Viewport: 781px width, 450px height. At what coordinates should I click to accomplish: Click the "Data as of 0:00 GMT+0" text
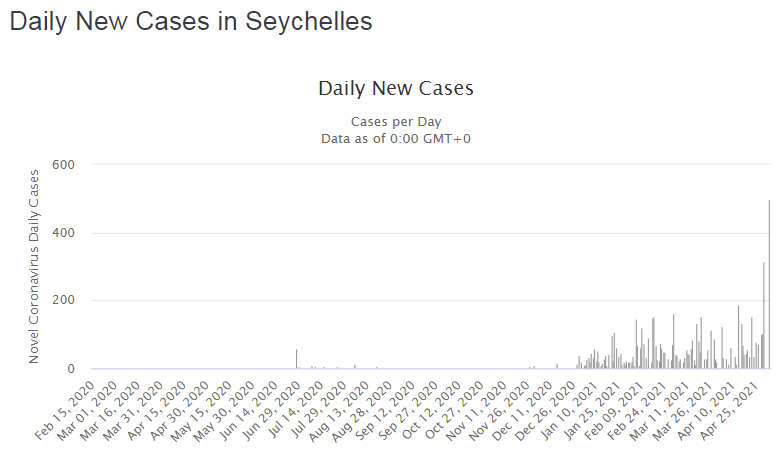point(396,138)
